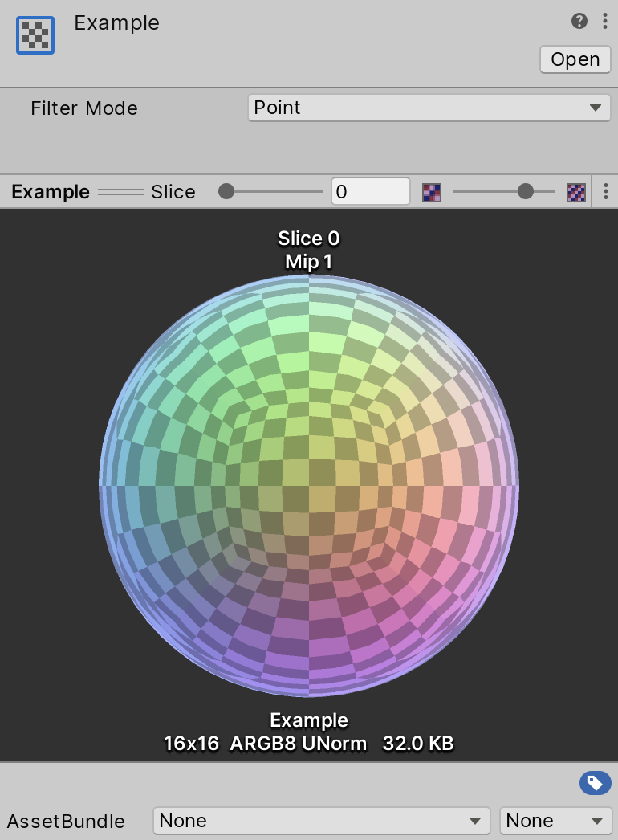Viewport: 618px width, 840px height.
Task: Click the mip level slider handle
Action: pyautogui.click(x=526, y=191)
